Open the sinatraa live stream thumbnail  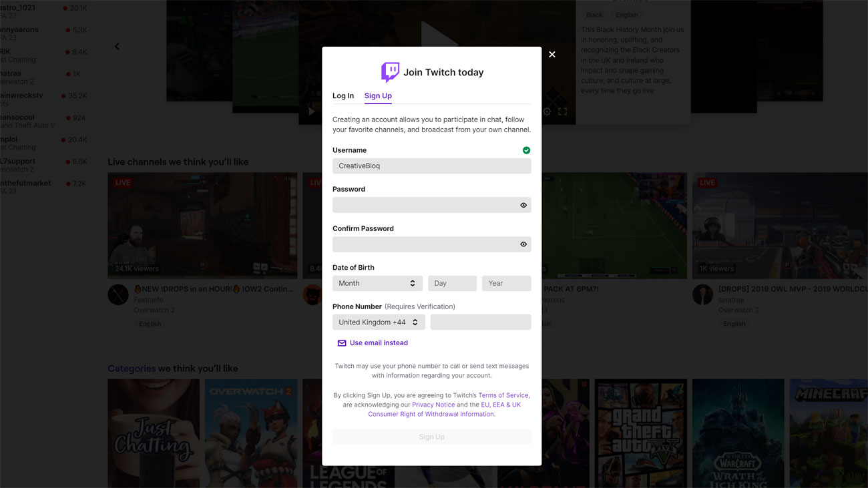coord(780,226)
